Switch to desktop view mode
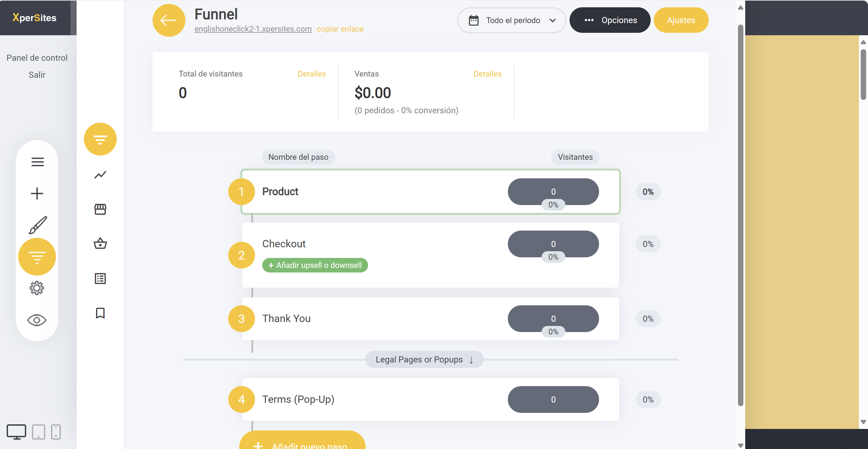The height and width of the screenshot is (449, 868). tap(16, 431)
